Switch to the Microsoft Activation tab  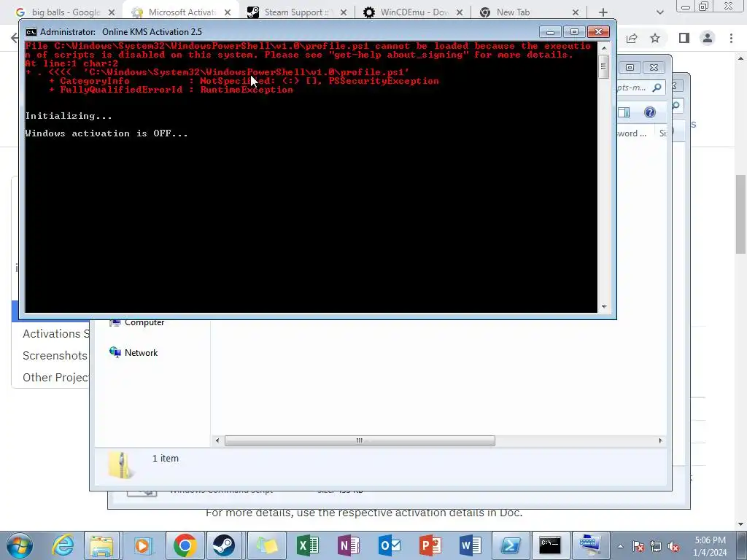pyautogui.click(x=182, y=12)
